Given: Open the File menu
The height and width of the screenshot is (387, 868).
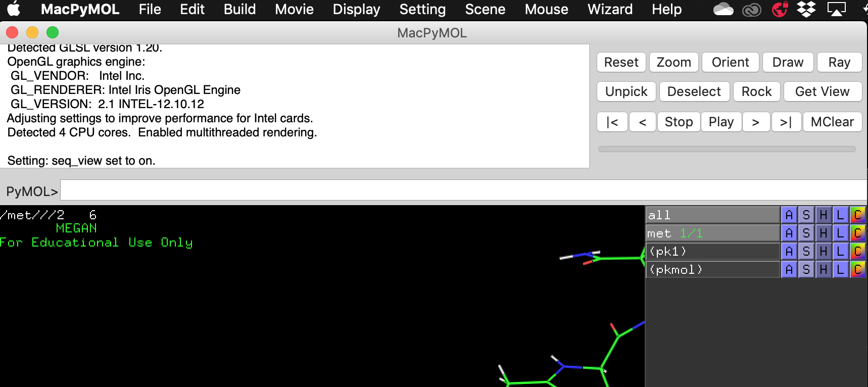Looking at the screenshot, I should pos(150,9).
